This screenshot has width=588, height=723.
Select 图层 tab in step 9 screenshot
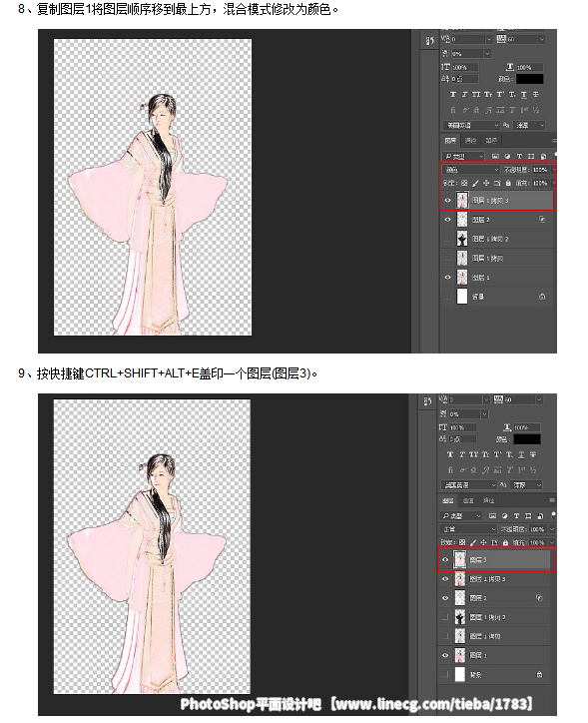tap(448, 500)
